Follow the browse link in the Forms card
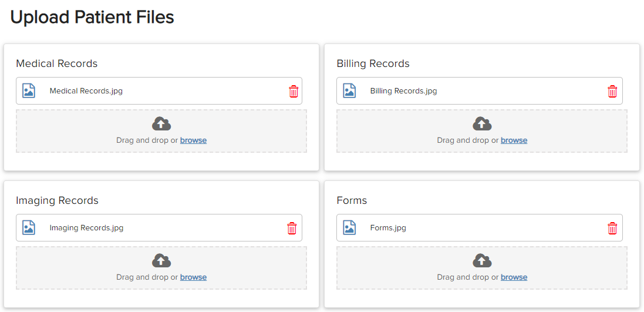The height and width of the screenshot is (312, 644). click(x=514, y=277)
